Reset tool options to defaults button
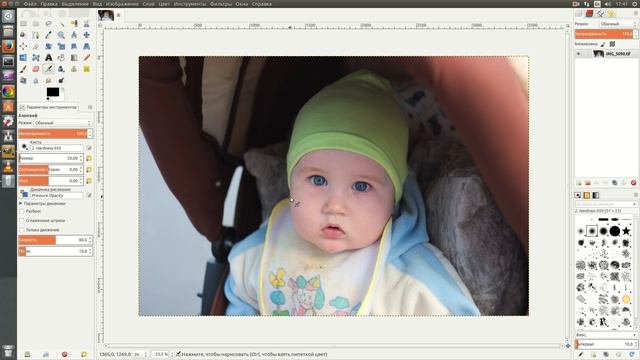640x360 pixels. click(x=84, y=354)
